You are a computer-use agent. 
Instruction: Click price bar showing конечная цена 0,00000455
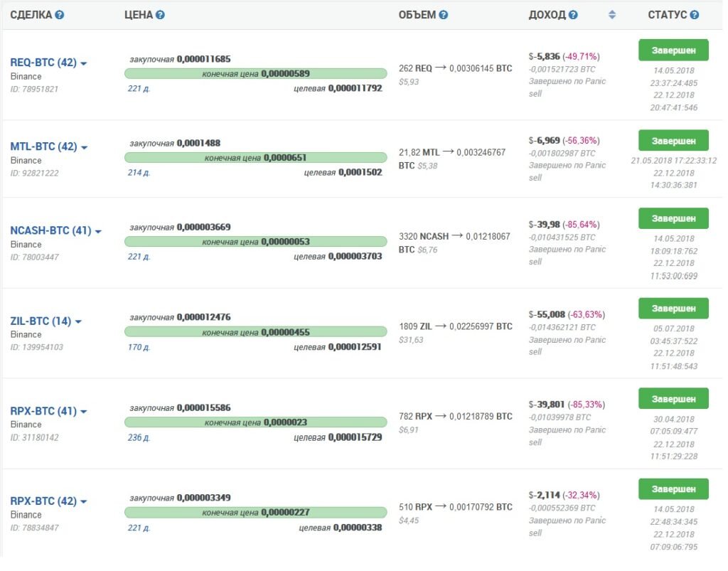(255, 332)
